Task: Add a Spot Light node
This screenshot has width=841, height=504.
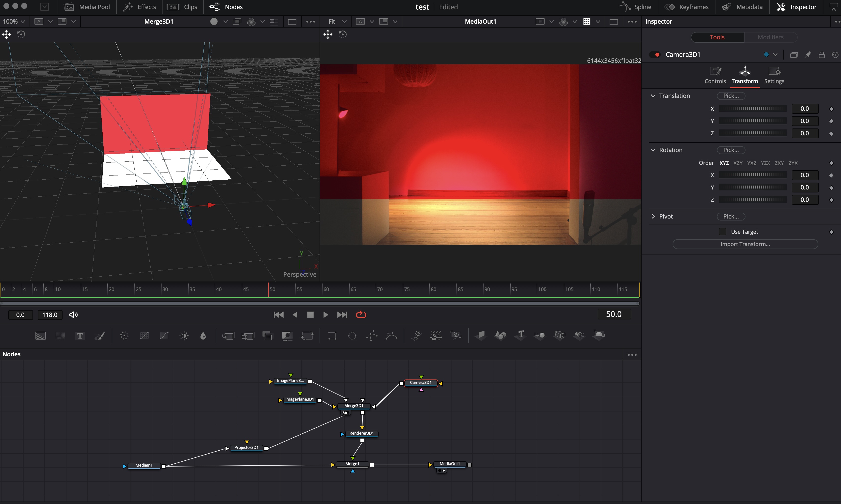Action: (579, 336)
